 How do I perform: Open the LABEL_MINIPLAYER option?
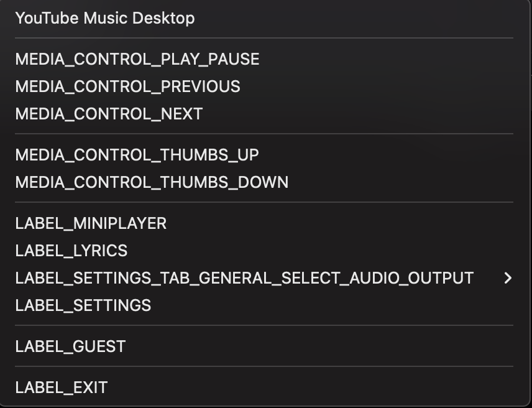(91, 223)
